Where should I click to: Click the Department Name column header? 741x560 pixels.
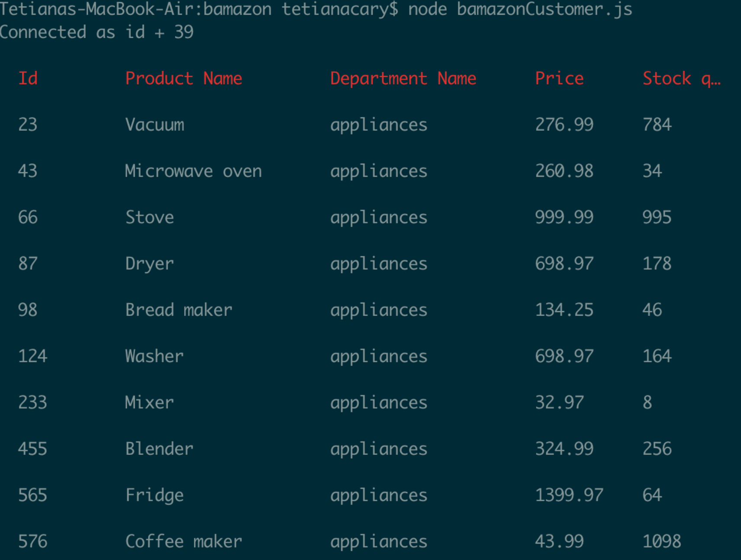point(403,78)
